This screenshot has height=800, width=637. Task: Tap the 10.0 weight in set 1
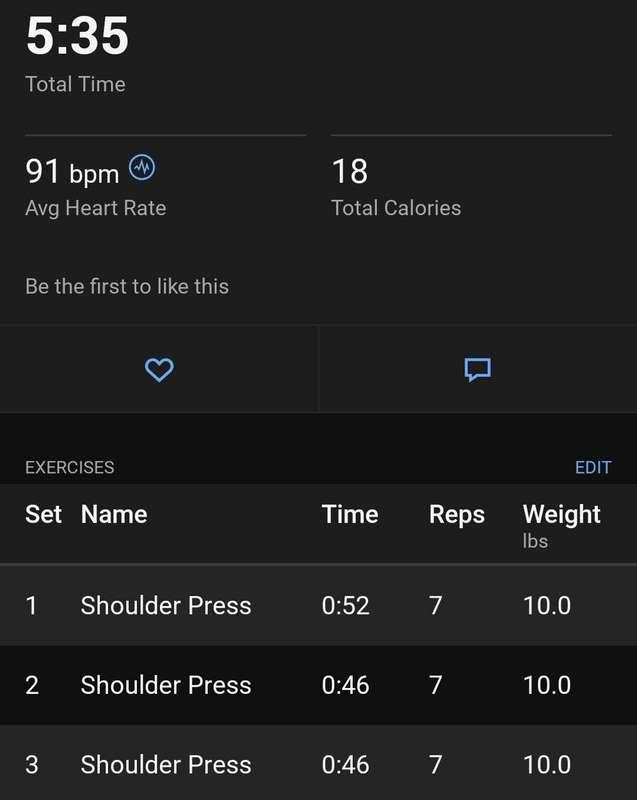click(547, 605)
